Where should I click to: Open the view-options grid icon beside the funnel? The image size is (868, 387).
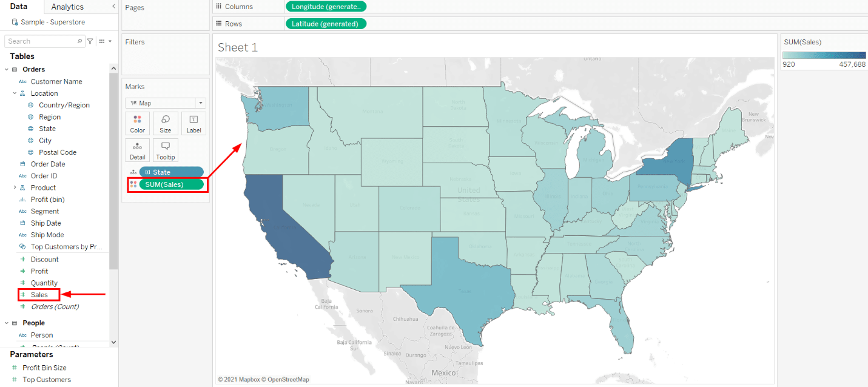click(x=102, y=41)
